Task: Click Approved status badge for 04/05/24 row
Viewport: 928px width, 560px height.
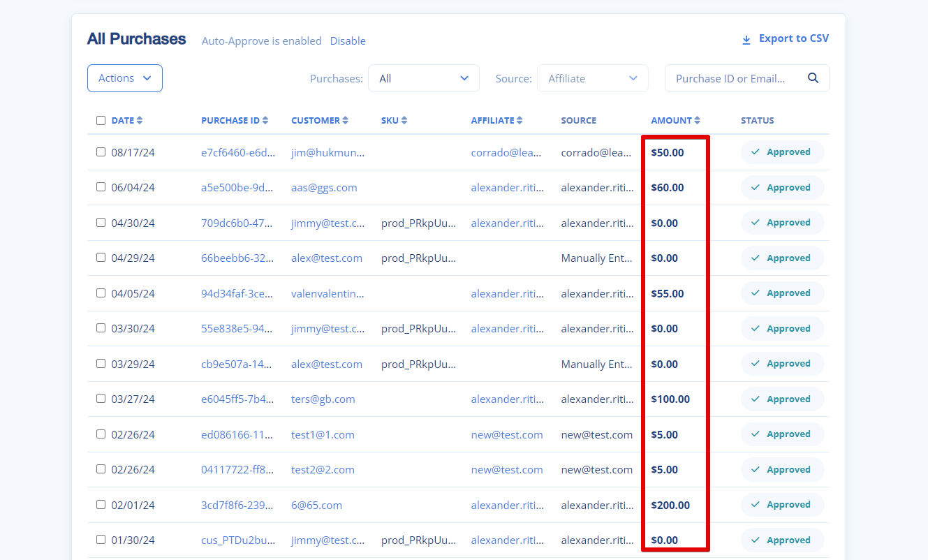Action: [x=782, y=293]
